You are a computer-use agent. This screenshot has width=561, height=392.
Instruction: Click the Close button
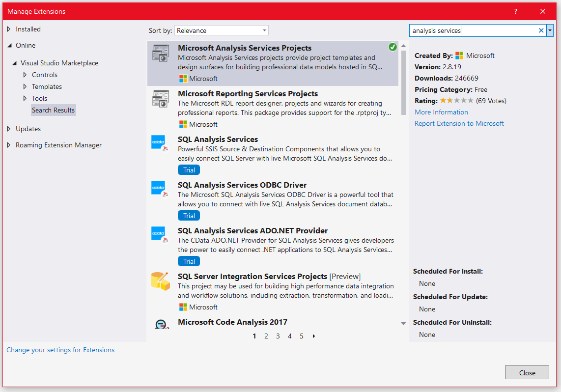coord(527,372)
